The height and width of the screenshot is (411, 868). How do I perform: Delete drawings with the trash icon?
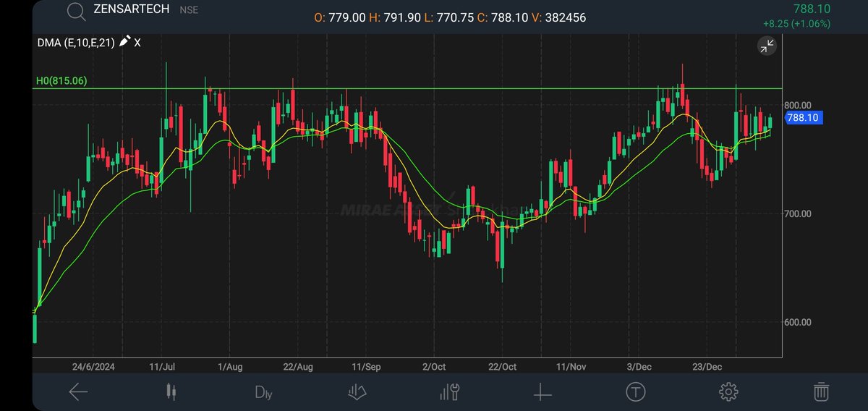pos(821,392)
